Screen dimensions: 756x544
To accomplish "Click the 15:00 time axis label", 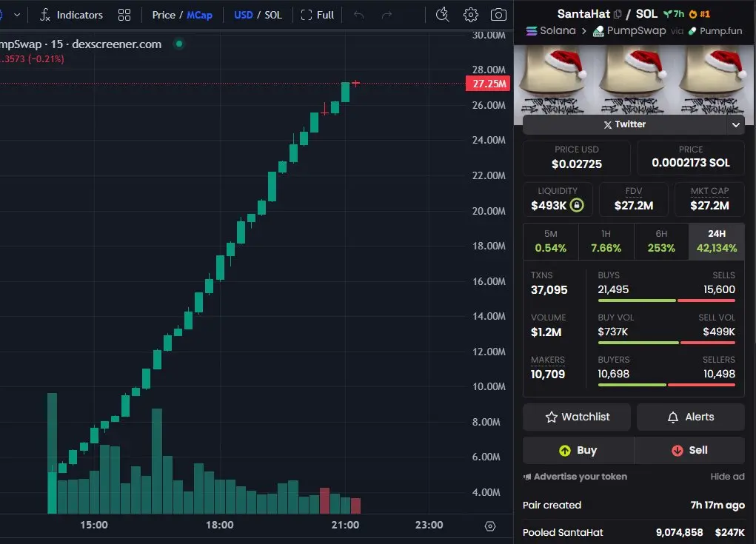I will (94, 525).
